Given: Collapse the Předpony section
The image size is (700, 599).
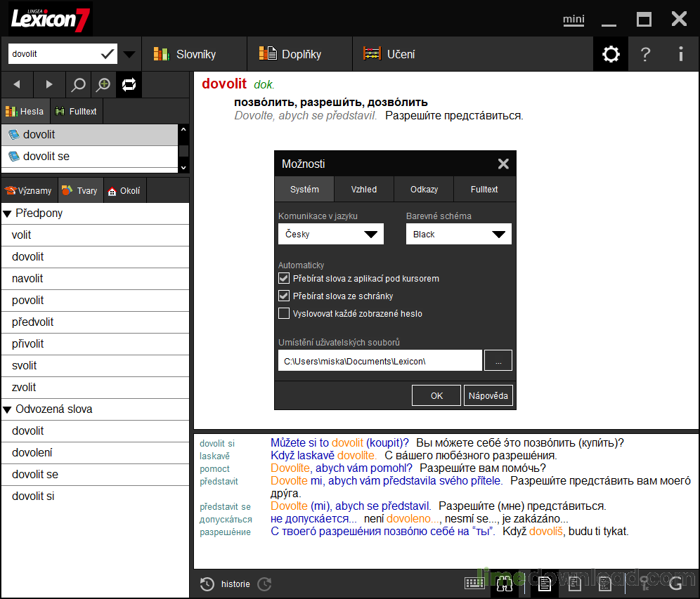Looking at the screenshot, I should (7, 213).
